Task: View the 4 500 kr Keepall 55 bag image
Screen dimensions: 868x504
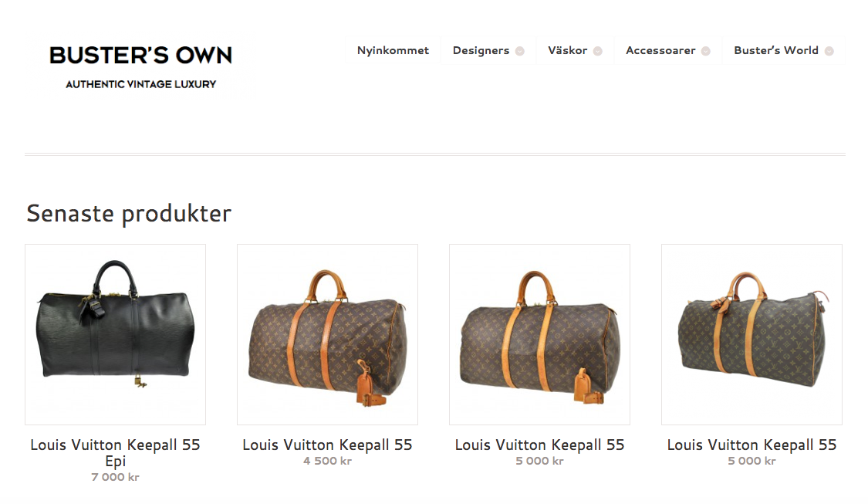Action: pos(328,334)
